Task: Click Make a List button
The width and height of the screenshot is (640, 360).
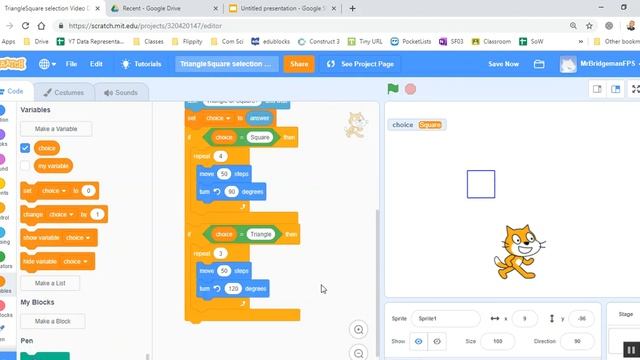Action: coord(50,283)
